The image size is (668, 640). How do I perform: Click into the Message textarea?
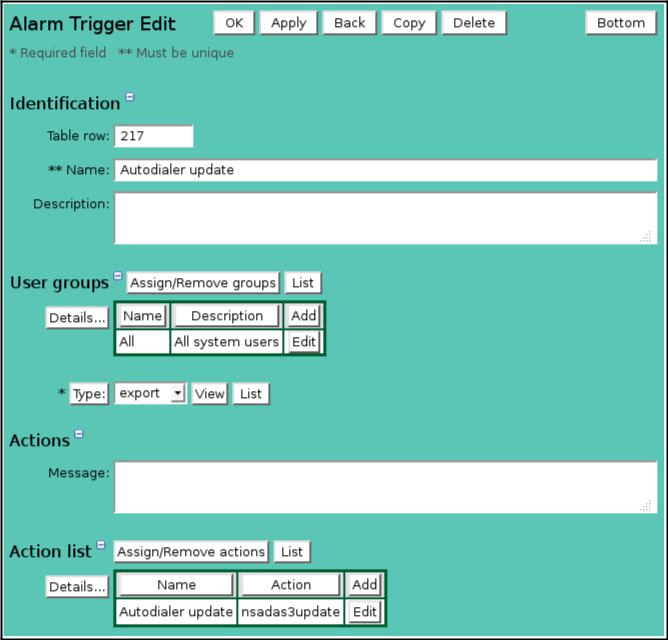(386, 487)
